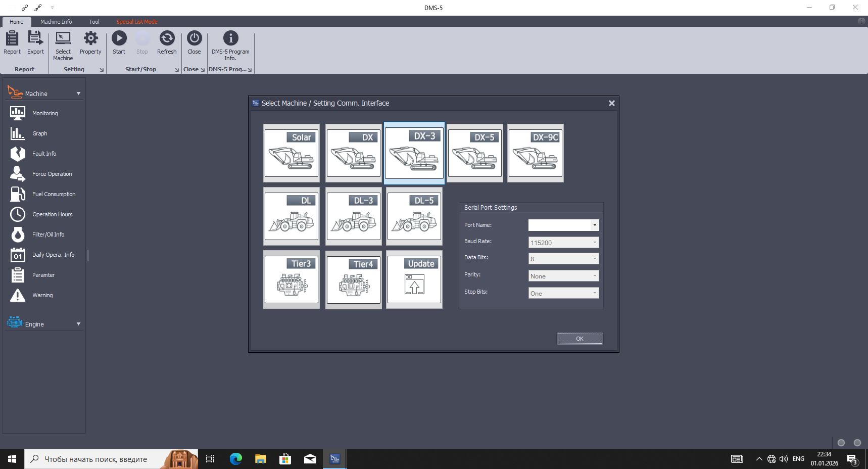Open the Windows Start menu

12,459
